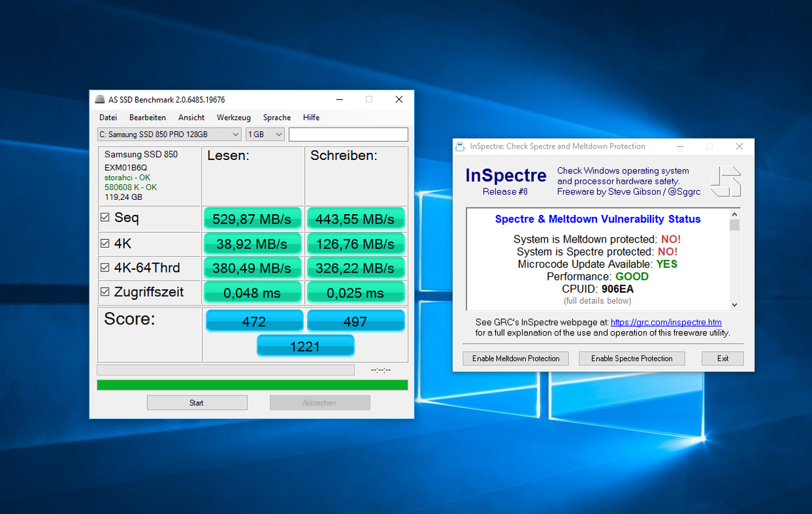
Task: Click the Performance GOOD status
Action: coord(632,276)
